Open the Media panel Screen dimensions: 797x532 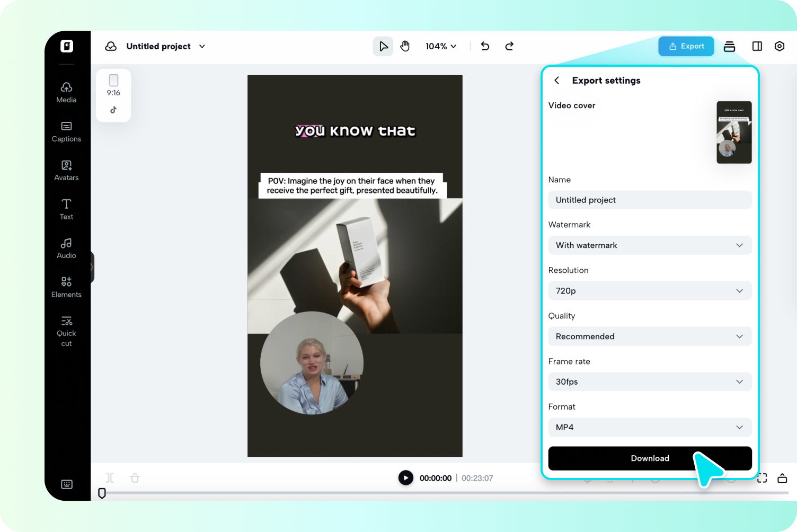click(66, 93)
